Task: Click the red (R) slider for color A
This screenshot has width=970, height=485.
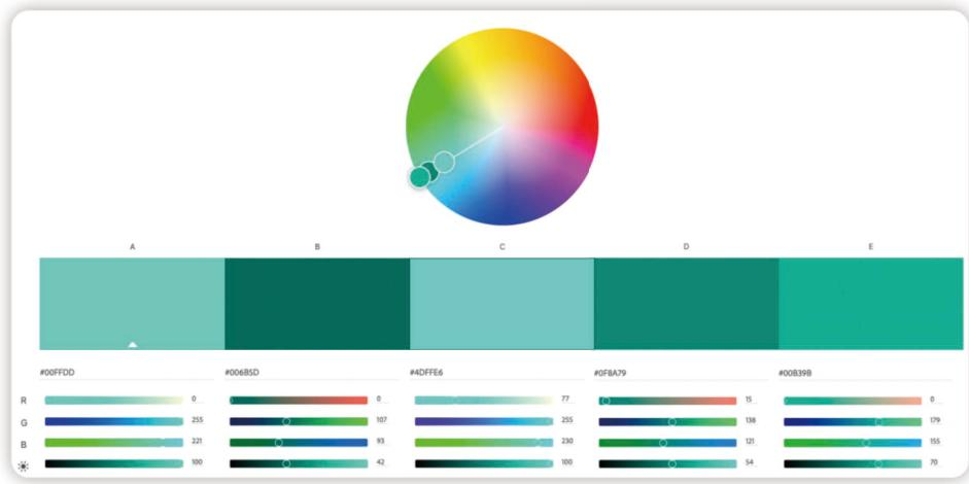Action: coord(114,401)
